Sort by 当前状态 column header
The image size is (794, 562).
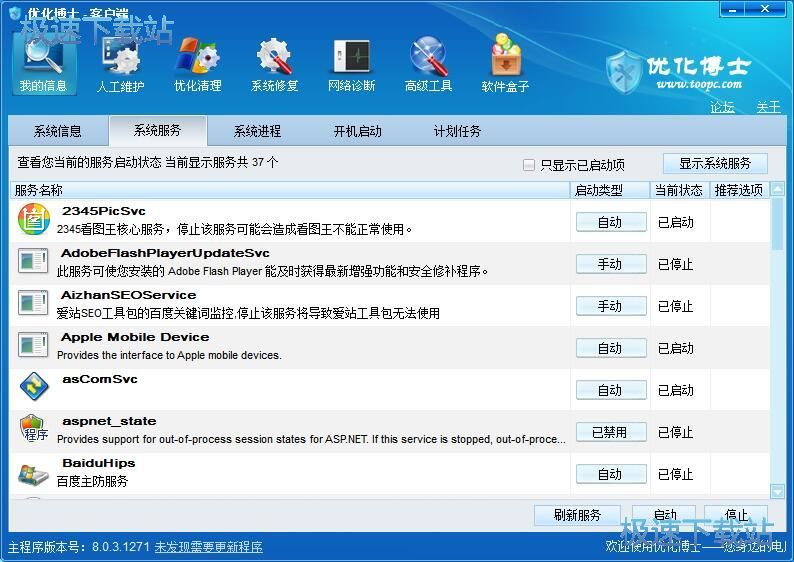680,190
